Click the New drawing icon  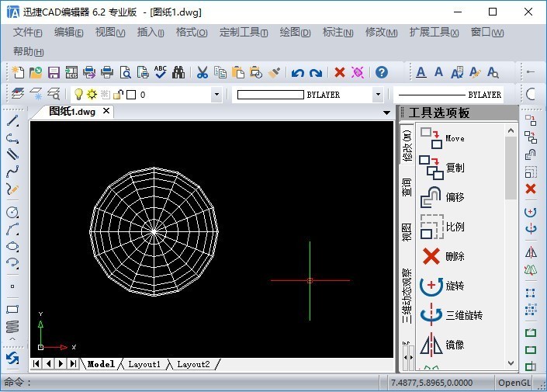(18, 72)
